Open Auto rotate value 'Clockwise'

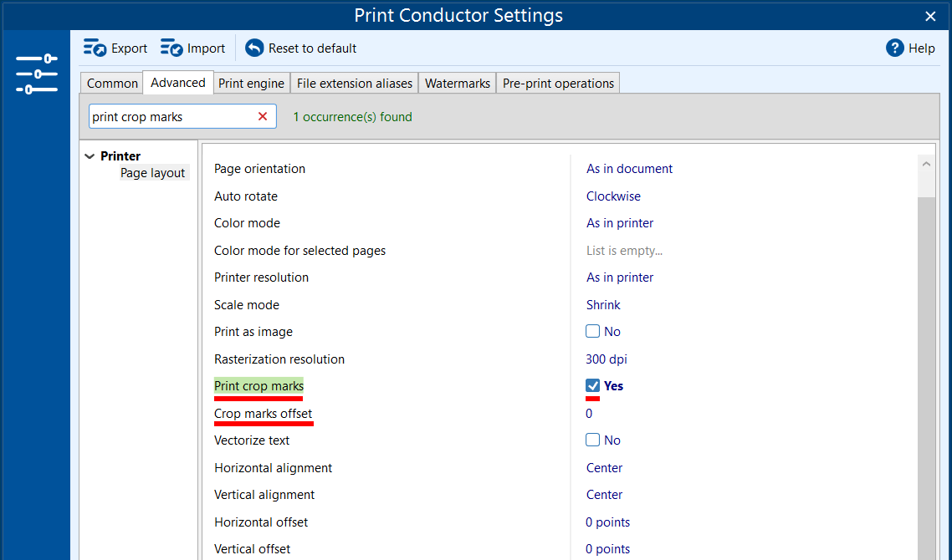coord(613,196)
